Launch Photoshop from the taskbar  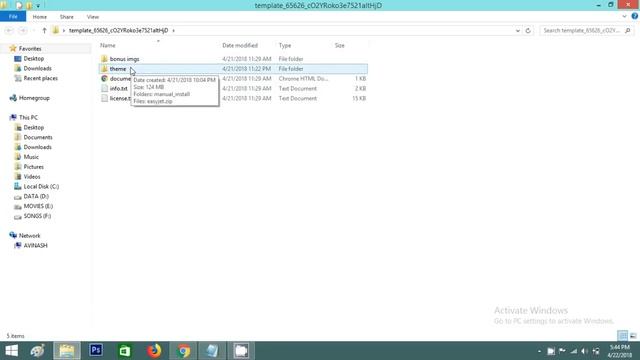(96, 351)
